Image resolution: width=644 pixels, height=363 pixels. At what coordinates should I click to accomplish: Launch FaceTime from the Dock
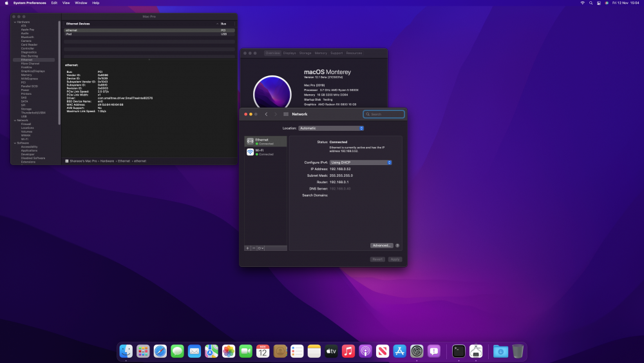click(245, 351)
